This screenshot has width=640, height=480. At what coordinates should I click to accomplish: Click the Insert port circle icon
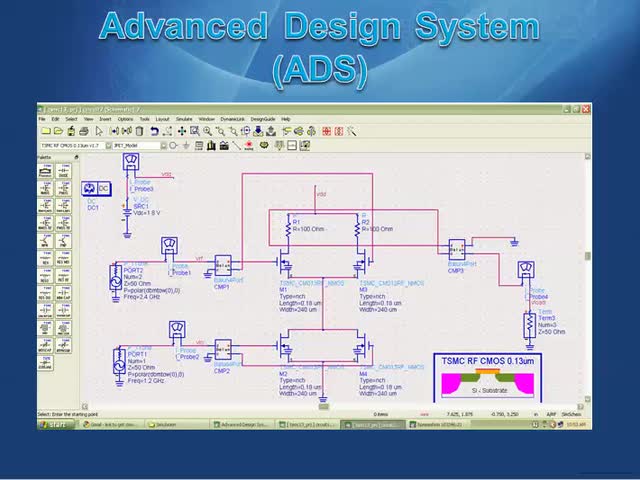(173, 145)
